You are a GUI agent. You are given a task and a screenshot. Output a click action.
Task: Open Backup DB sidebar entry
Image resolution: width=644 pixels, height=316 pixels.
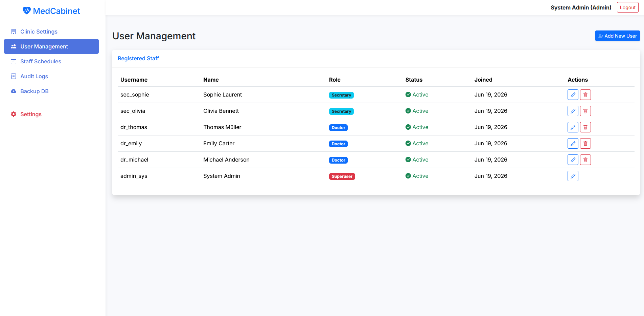tap(51, 91)
